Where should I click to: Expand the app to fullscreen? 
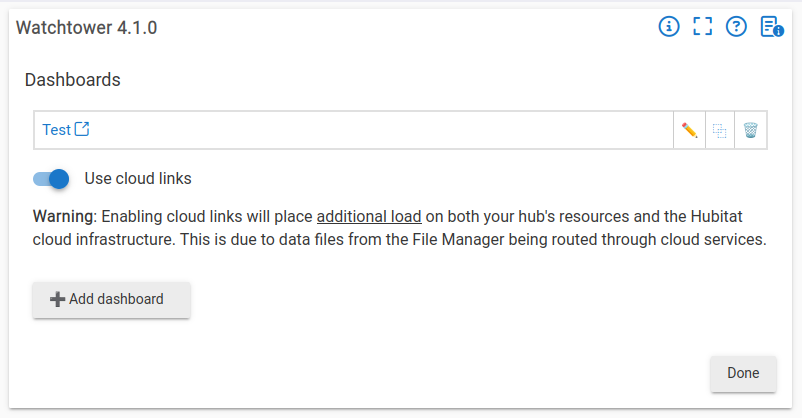[x=702, y=27]
